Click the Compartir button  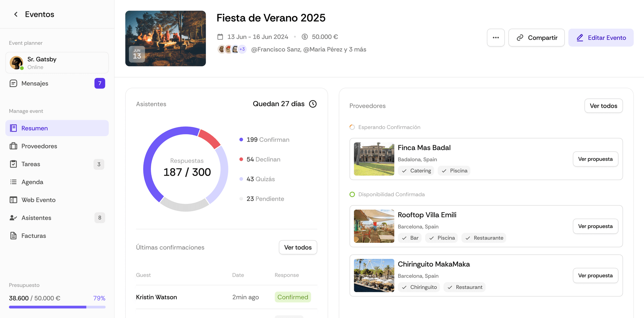[x=536, y=38]
